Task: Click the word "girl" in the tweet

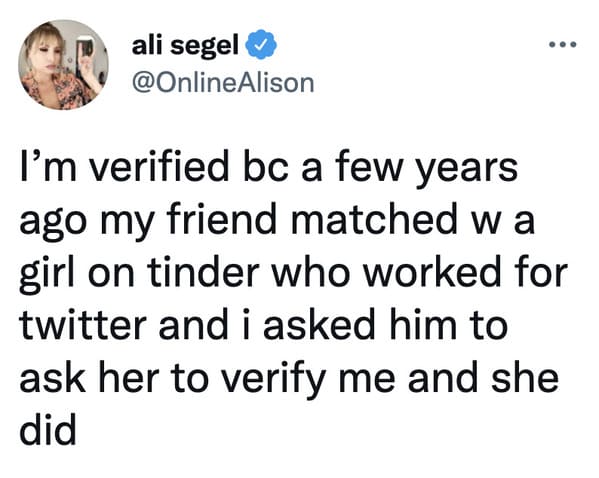Action: 47,275
